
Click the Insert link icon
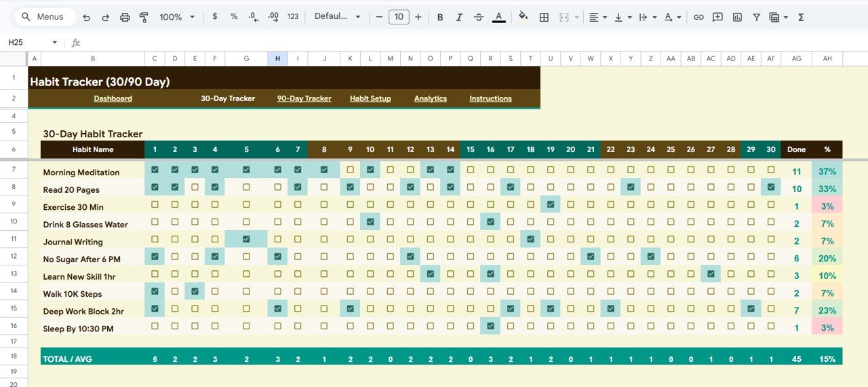(x=698, y=17)
